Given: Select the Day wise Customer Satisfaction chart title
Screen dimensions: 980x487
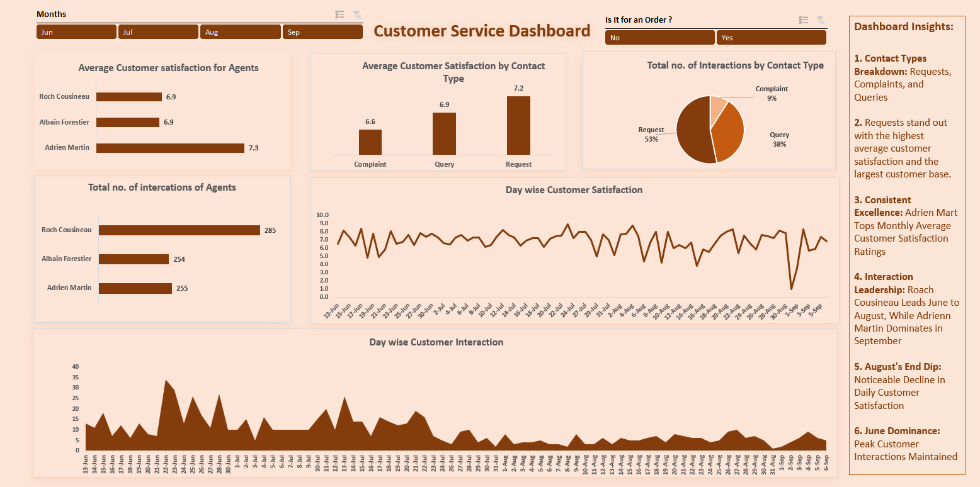Looking at the screenshot, I should tap(574, 189).
